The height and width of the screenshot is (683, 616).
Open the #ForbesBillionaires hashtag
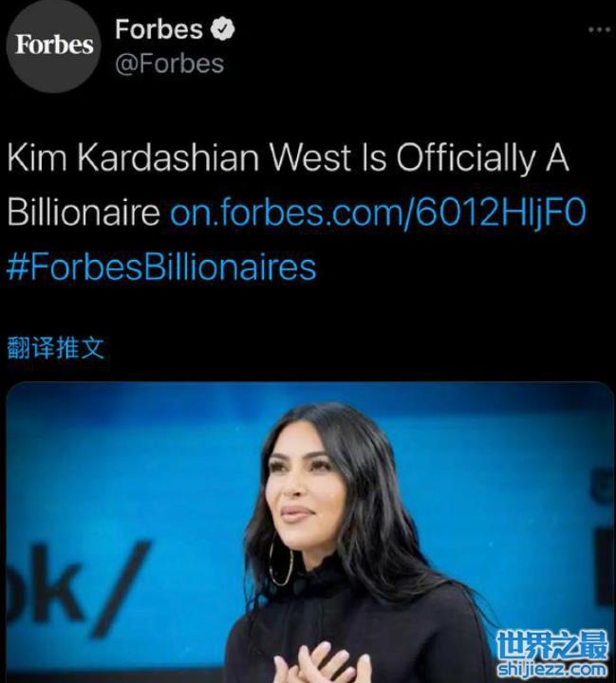[x=161, y=268]
